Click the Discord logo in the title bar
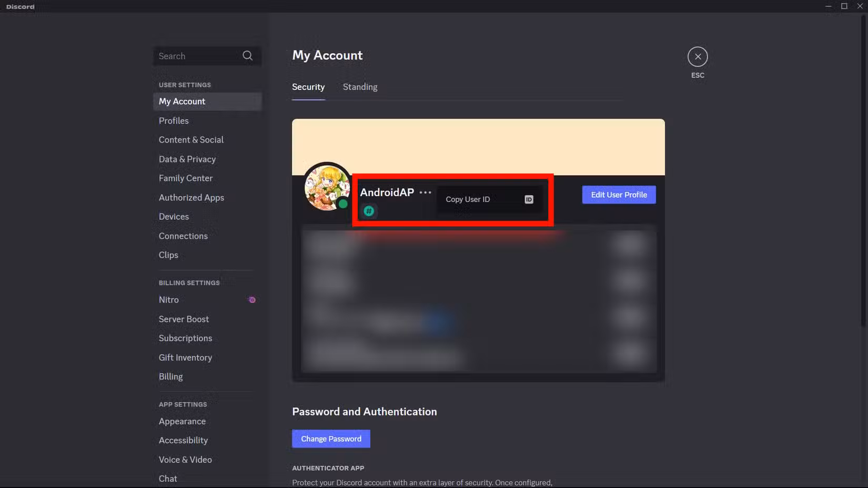The image size is (868, 488). click(19, 6)
